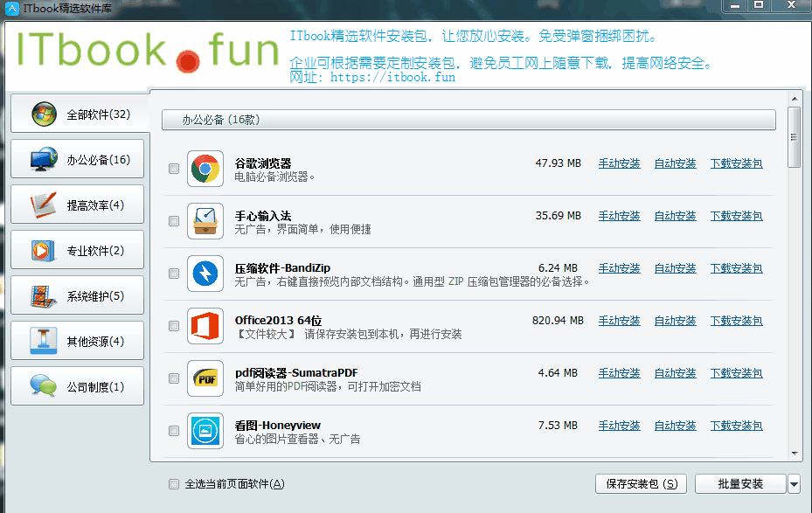Click the Honeyview app icon
This screenshot has height=513, width=812.
[205, 431]
